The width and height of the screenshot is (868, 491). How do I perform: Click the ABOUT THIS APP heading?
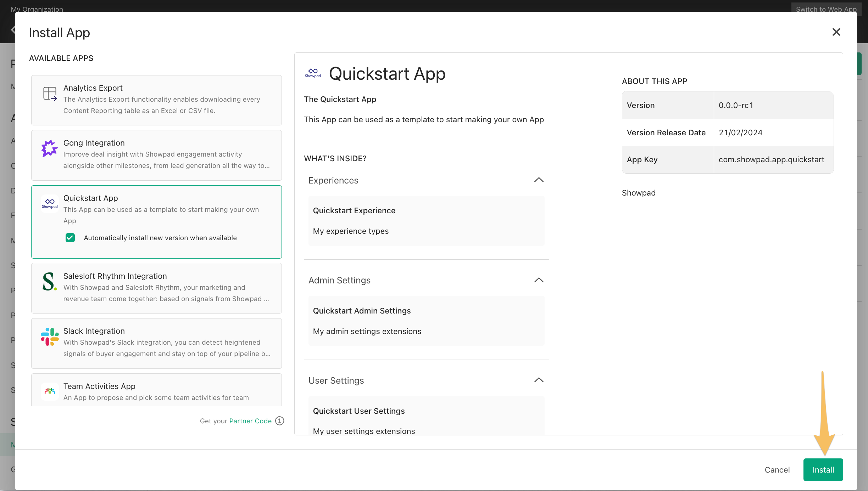click(x=654, y=81)
